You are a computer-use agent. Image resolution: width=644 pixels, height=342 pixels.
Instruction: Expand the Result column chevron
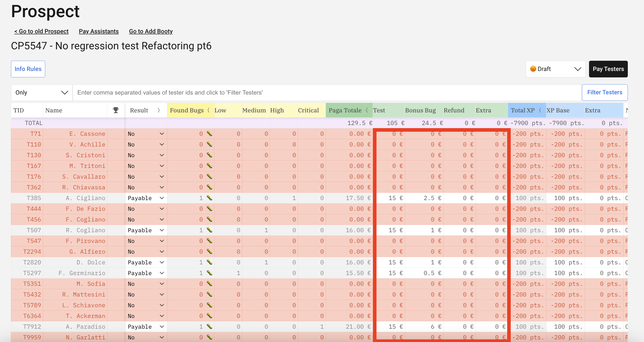point(159,110)
